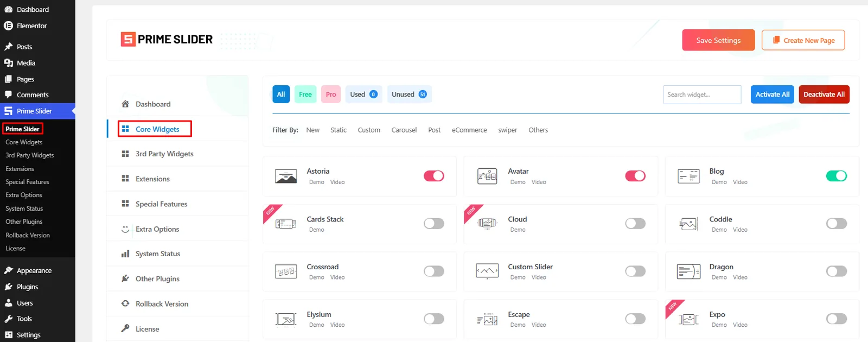The height and width of the screenshot is (342, 868).
Task: Click the Elementor icon in WordPress sidebar
Action: [8, 26]
